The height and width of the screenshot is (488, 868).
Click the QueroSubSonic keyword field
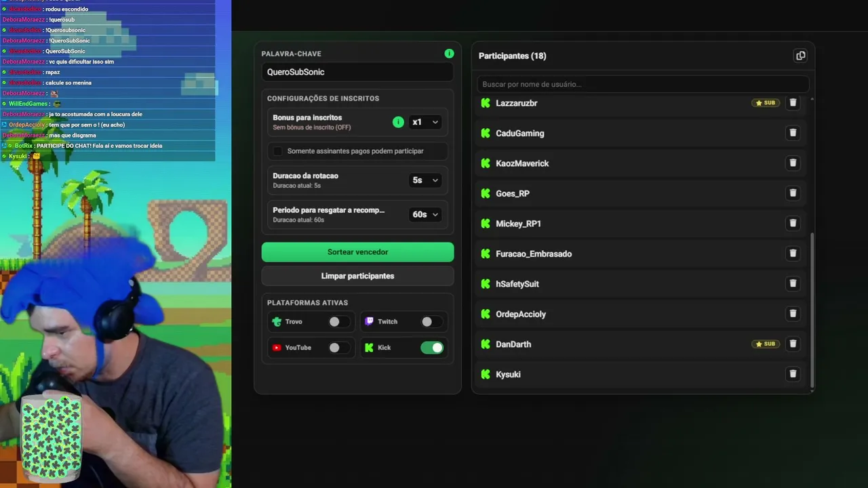coord(357,72)
